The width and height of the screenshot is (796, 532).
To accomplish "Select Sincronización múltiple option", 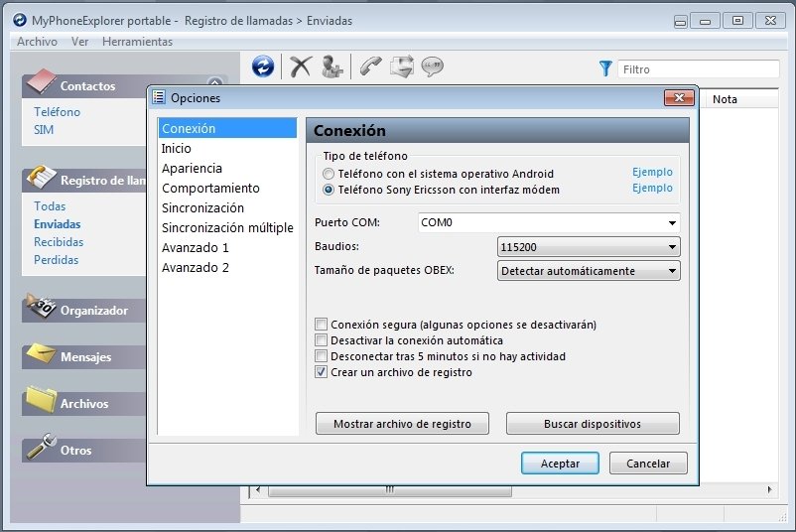I will (227, 228).
